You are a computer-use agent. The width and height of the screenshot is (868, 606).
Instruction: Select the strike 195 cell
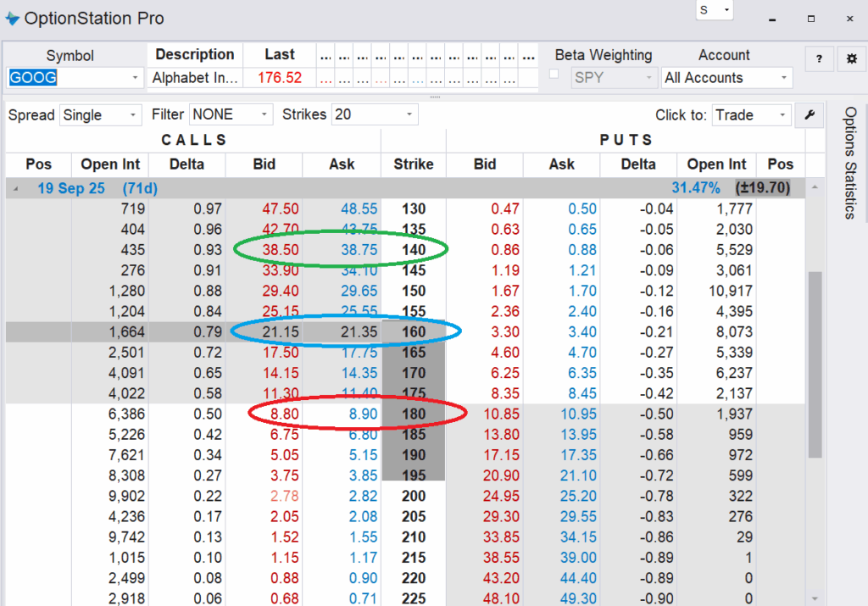(x=414, y=475)
